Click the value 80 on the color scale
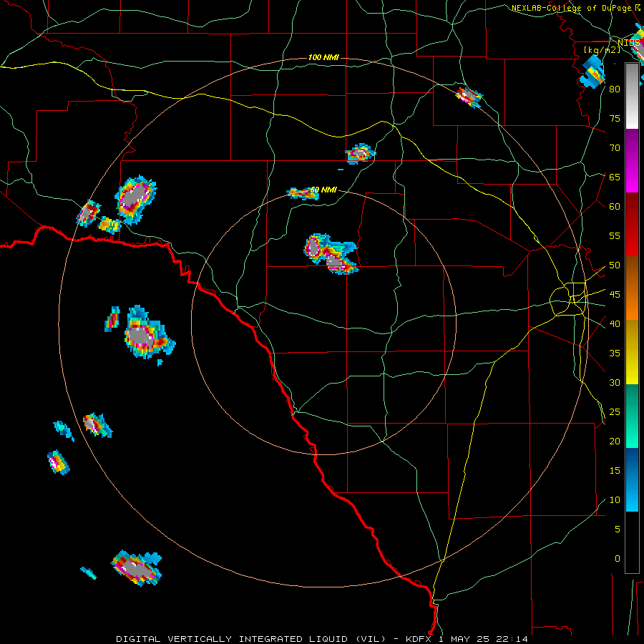This screenshot has width=644, height=644. point(615,89)
